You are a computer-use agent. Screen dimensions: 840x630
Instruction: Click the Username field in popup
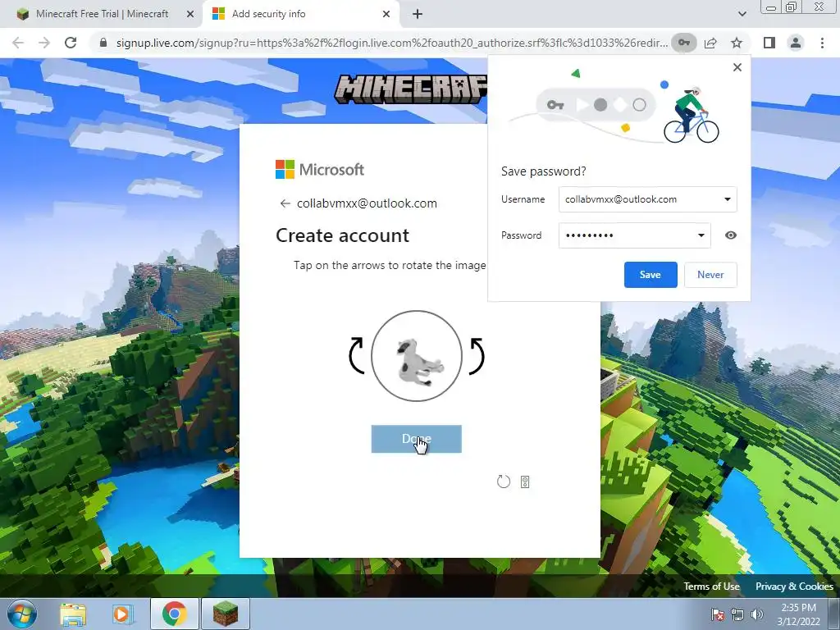[648, 199]
